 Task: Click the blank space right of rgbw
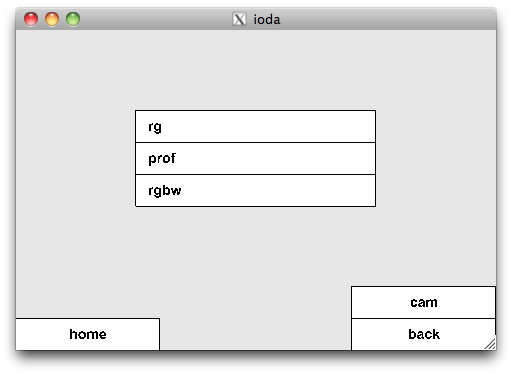[278, 191]
